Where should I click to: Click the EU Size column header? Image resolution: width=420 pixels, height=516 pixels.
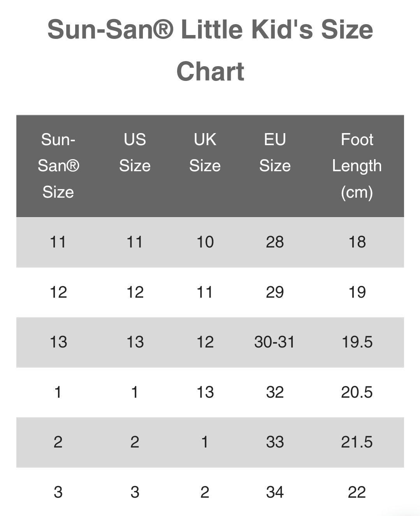(275, 153)
